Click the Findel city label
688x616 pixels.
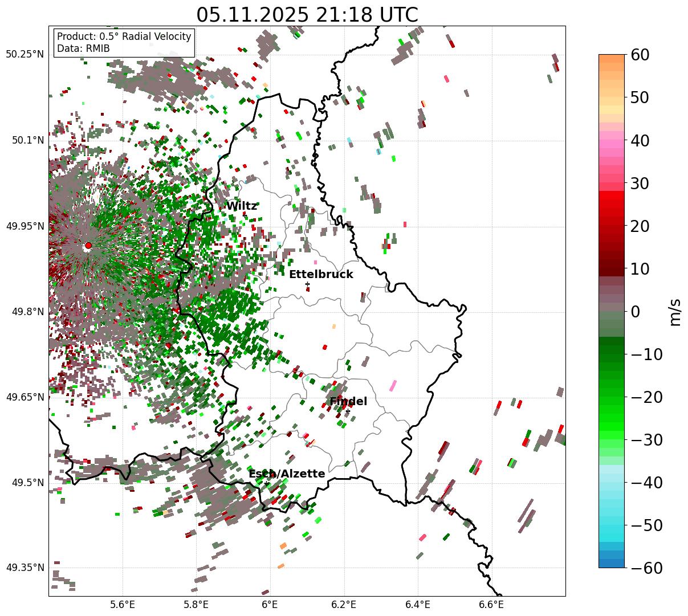pyautogui.click(x=348, y=402)
